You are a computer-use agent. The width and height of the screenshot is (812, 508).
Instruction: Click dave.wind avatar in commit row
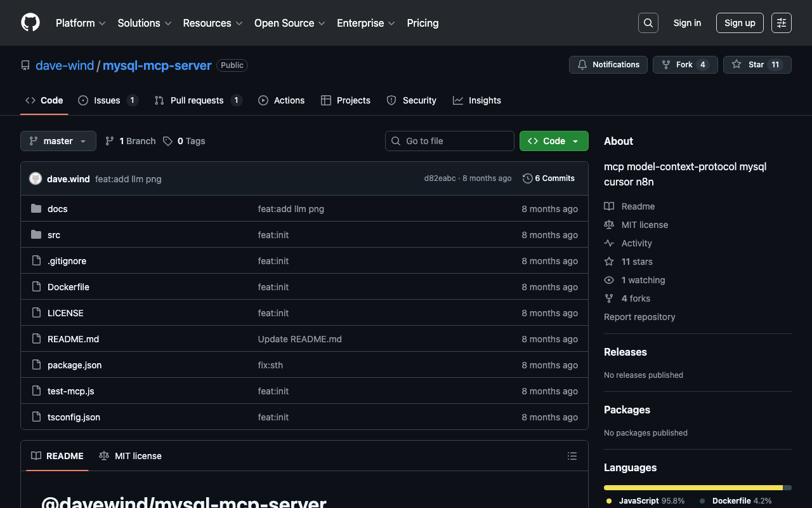(x=36, y=179)
